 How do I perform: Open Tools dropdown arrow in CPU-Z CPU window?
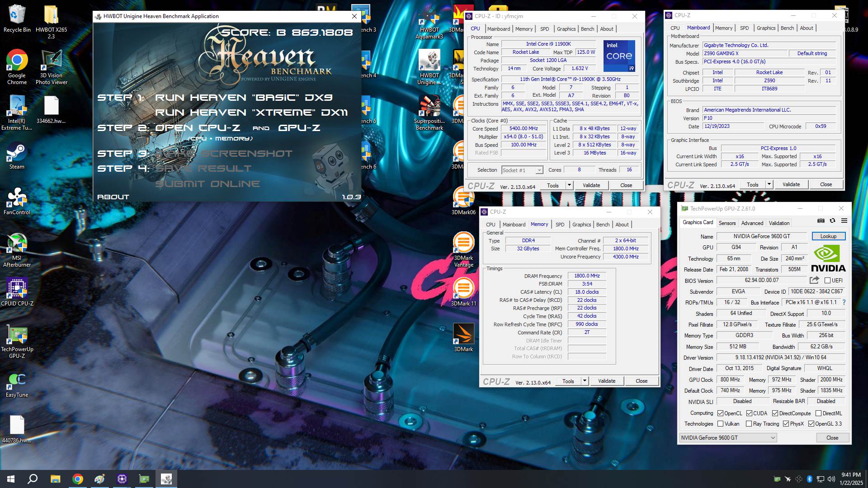(x=569, y=185)
